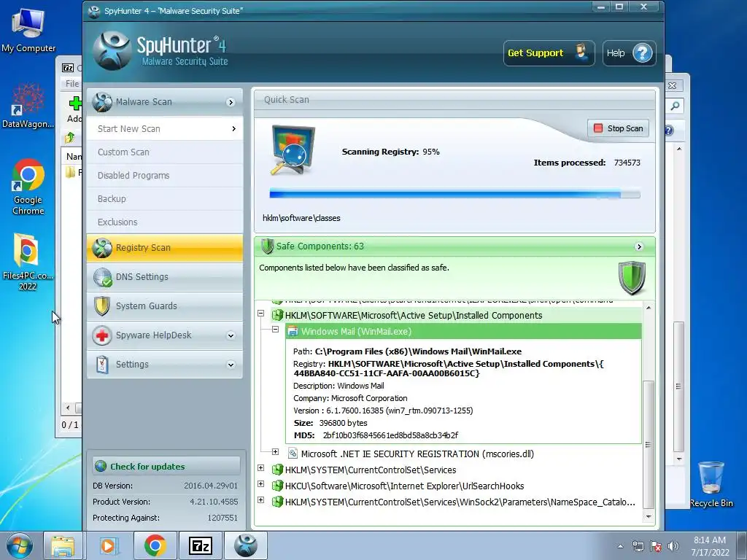Stop the running scan
This screenshot has width=747, height=560.
click(619, 128)
